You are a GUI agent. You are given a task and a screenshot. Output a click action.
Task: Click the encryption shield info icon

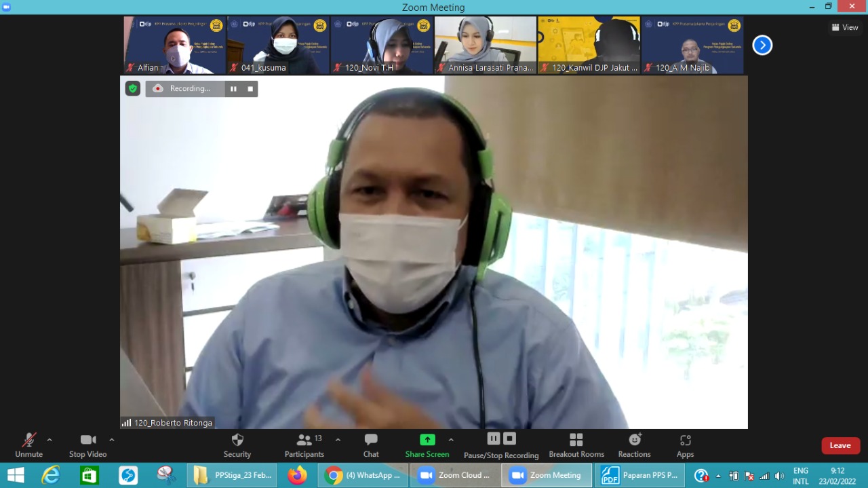(x=133, y=88)
